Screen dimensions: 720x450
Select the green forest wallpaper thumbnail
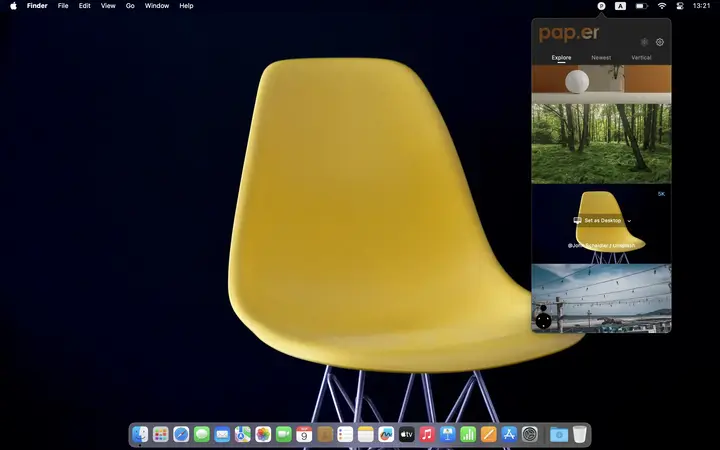click(601, 144)
